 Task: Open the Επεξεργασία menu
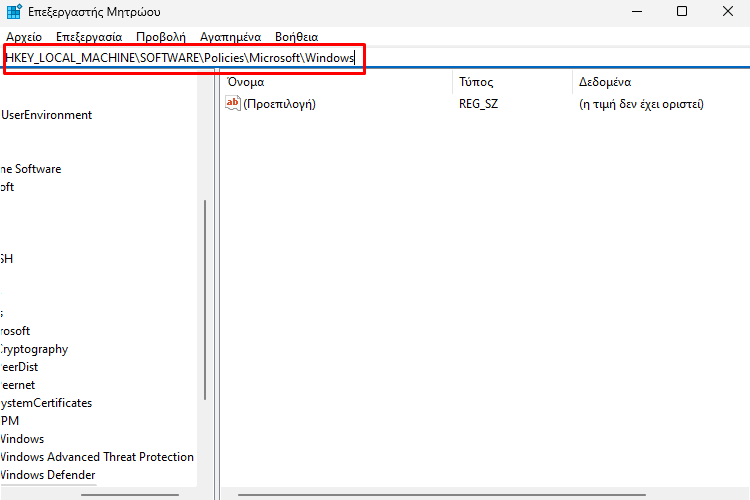coord(89,37)
